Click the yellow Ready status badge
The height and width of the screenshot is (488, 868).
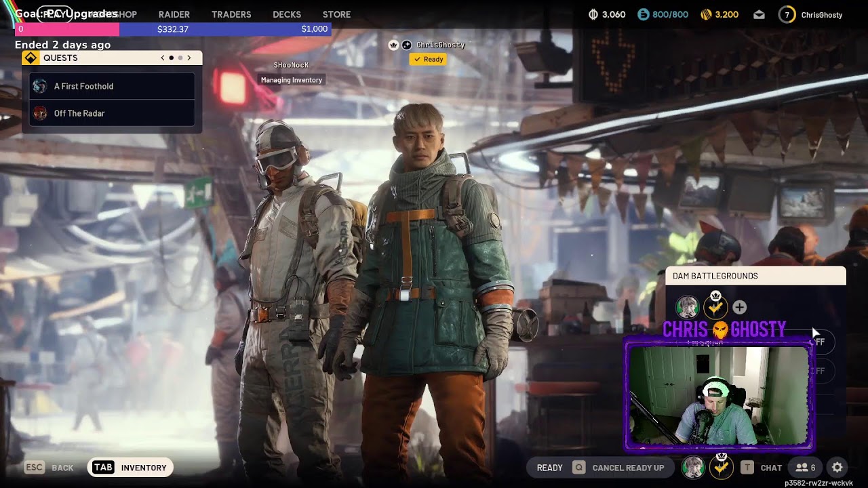(x=428, y=59)
